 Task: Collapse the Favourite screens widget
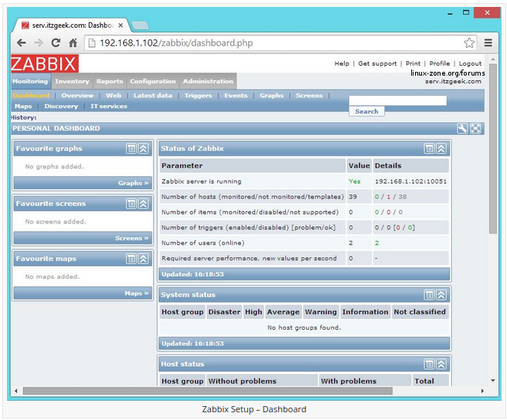click(143, 204)
